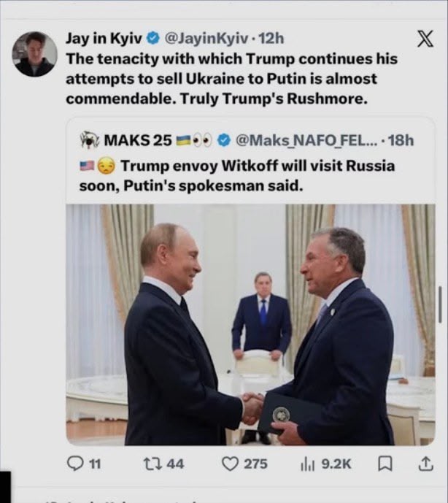Click MAKS 25 display name

click(x=138, y=140)
